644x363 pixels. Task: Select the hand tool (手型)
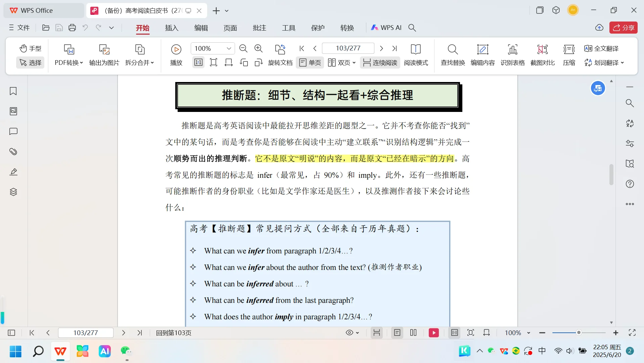click(x=30, y=48)
